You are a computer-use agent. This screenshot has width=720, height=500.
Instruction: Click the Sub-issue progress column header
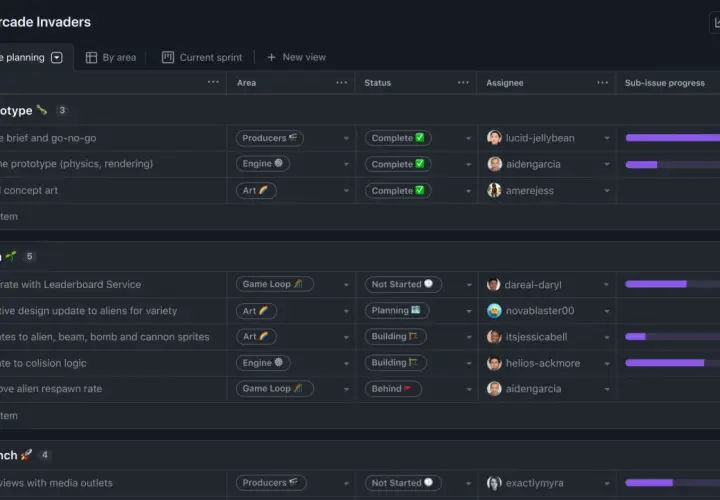(x=664, y=83)
